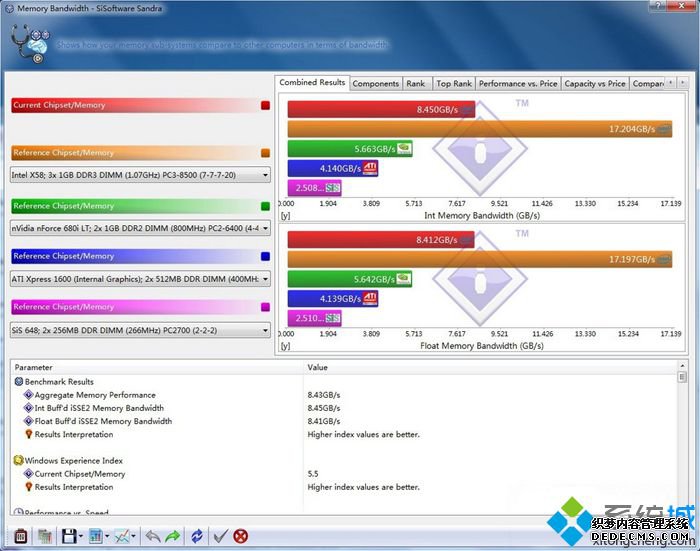700x551 pixels.
Task: Click the green forward arrow icon
Action: 173,536
